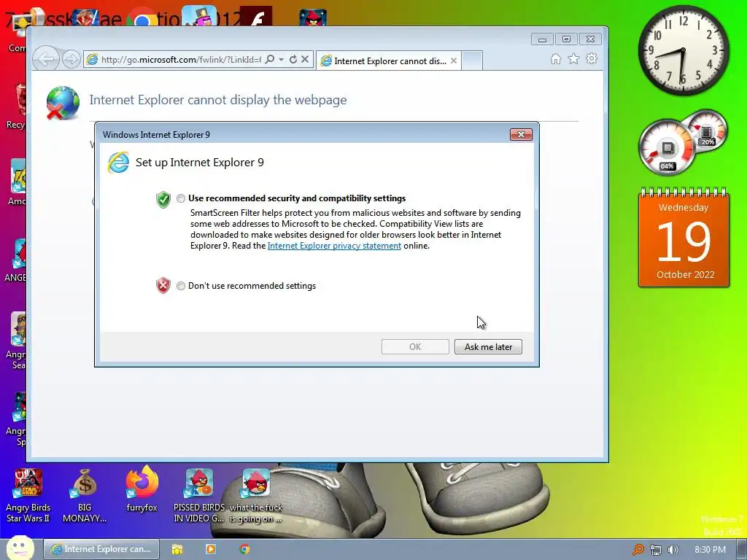Click 'Internet Explorer cannot display the webpage' heading

click(217, 100)
